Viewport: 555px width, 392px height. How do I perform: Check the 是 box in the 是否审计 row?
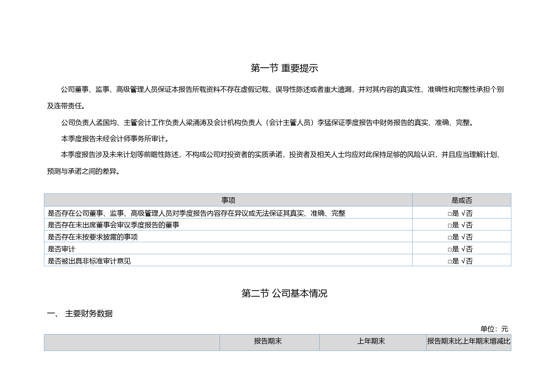(450, 249)
